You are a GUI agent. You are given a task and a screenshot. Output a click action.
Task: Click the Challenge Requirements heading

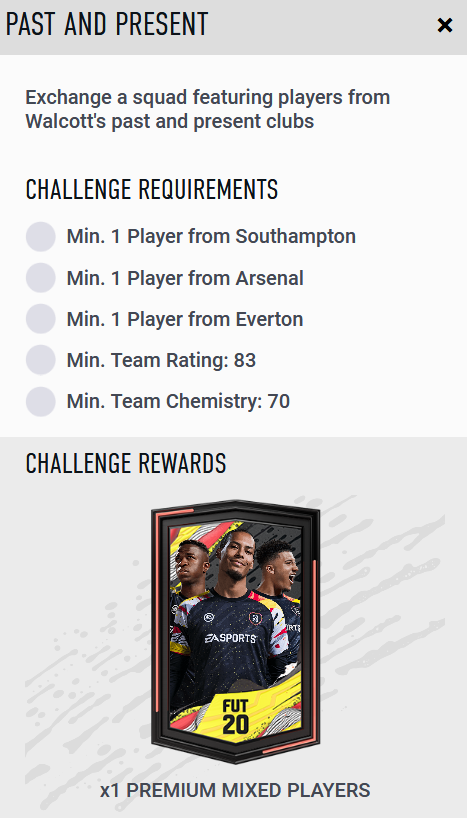(x=152, y=189)
